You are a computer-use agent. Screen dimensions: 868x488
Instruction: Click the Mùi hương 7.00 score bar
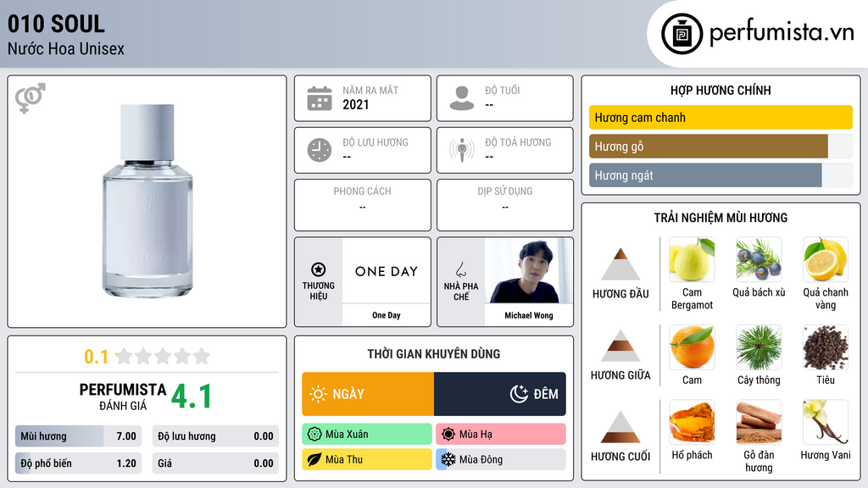[x=78, y=436]
